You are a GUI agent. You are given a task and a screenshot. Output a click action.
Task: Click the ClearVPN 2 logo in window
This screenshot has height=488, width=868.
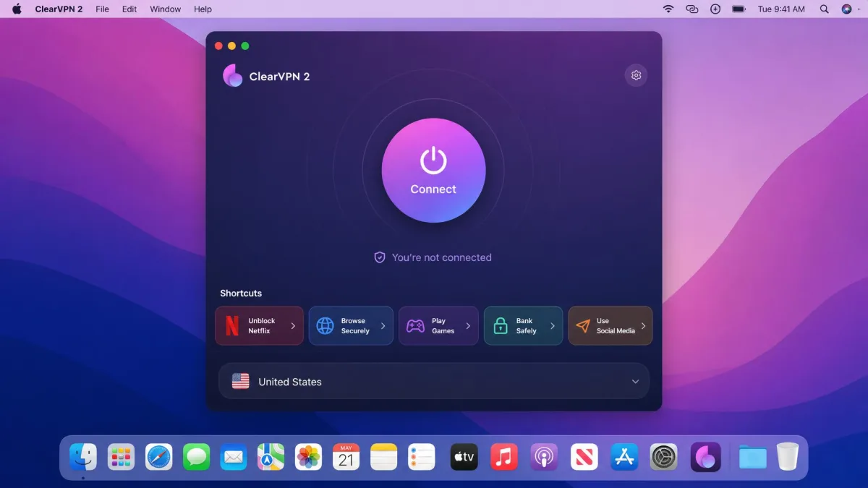point(233,75)
